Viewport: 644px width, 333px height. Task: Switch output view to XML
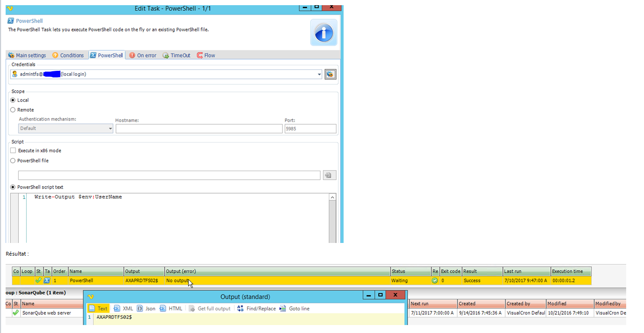point(123,309)
